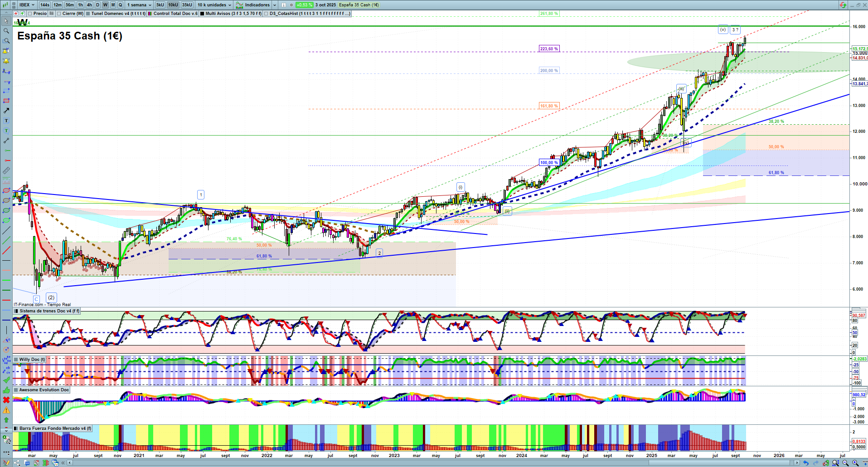The width and height of the screenshot is (868, 467).
Task: Switch to the monthly M timeframe
Action: tap(113, 5)
